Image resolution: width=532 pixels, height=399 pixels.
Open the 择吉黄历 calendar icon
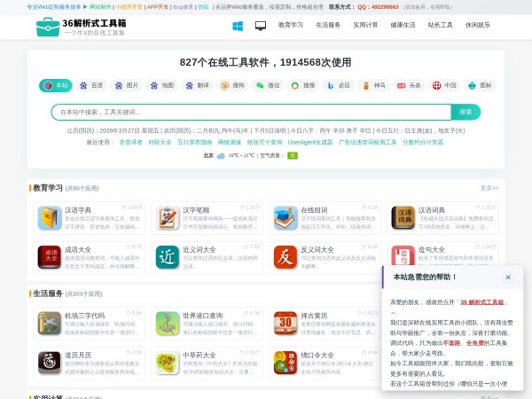(x=286, y=324)
